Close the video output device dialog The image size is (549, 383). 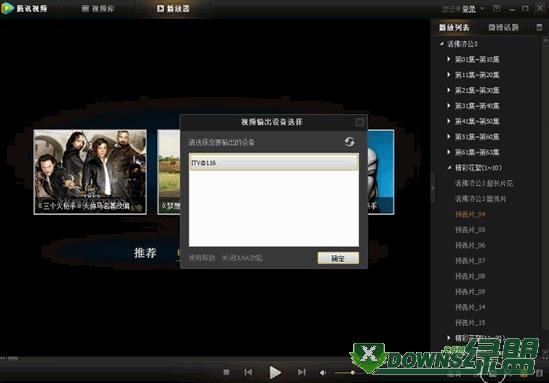pyautogui.click(x=360, y=122)
